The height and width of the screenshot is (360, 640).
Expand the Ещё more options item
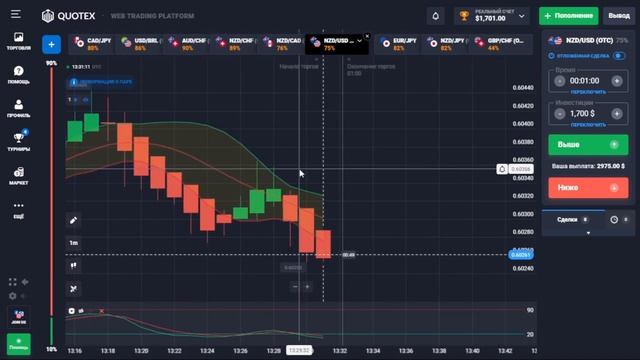(18, 210)
